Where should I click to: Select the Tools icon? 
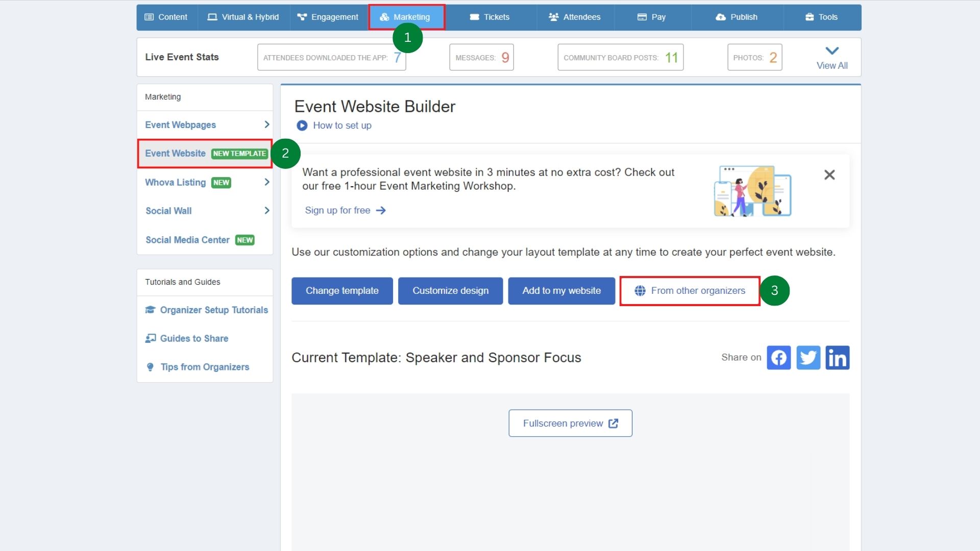pyautogui.click(x=809, y=17)
